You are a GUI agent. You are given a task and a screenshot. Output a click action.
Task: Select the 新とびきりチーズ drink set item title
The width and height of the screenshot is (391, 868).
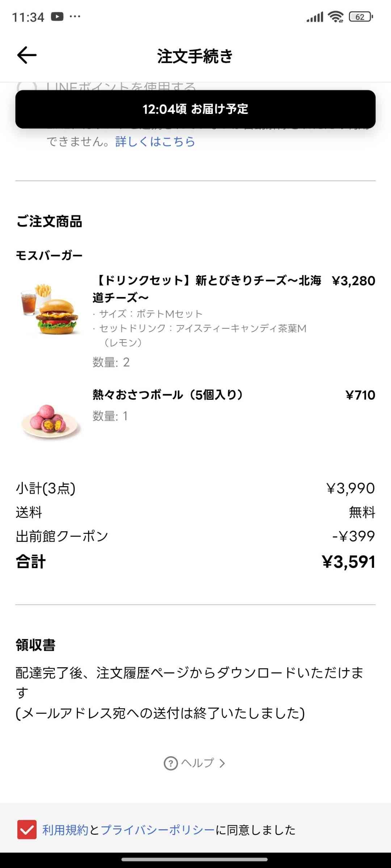click(207, 289)
